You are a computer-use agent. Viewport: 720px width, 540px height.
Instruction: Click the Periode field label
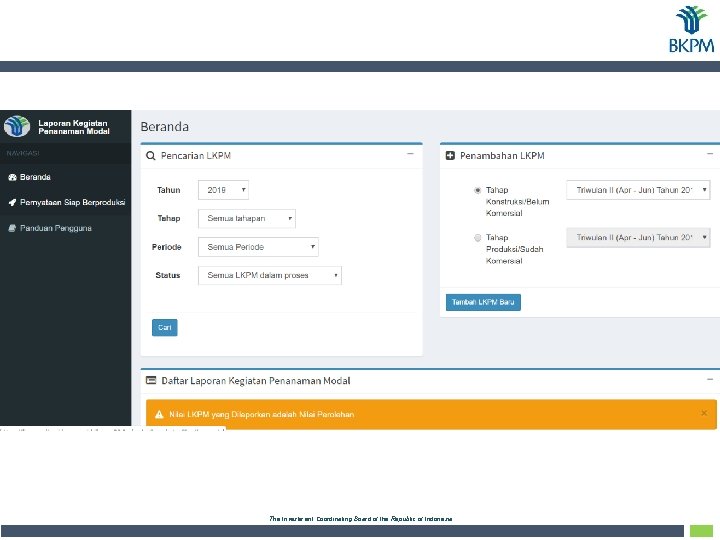(x=166, y=247)
